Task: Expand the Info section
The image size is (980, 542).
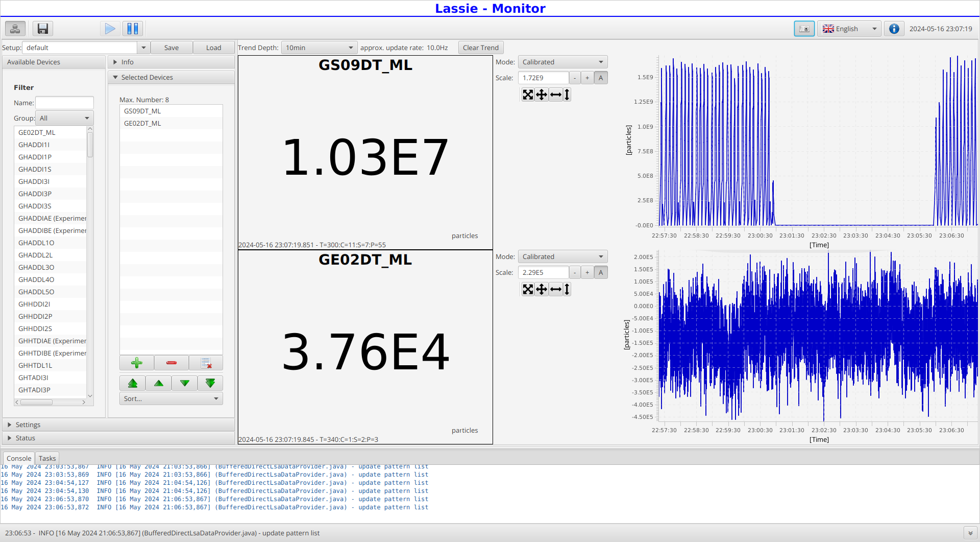Action: pyautogui.click(x=171, y=62)
